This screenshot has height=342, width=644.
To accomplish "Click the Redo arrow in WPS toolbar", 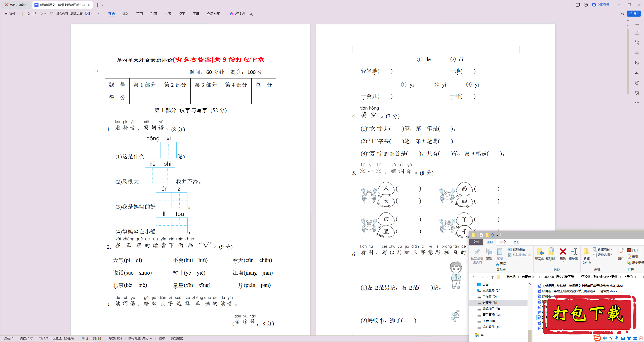I will pos(51,14).
